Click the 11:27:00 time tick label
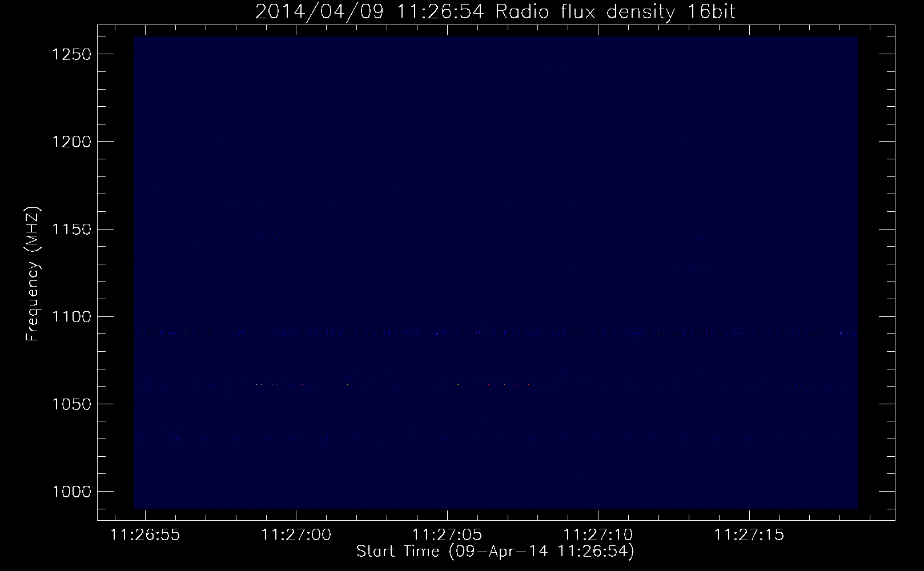 (296, 535)
